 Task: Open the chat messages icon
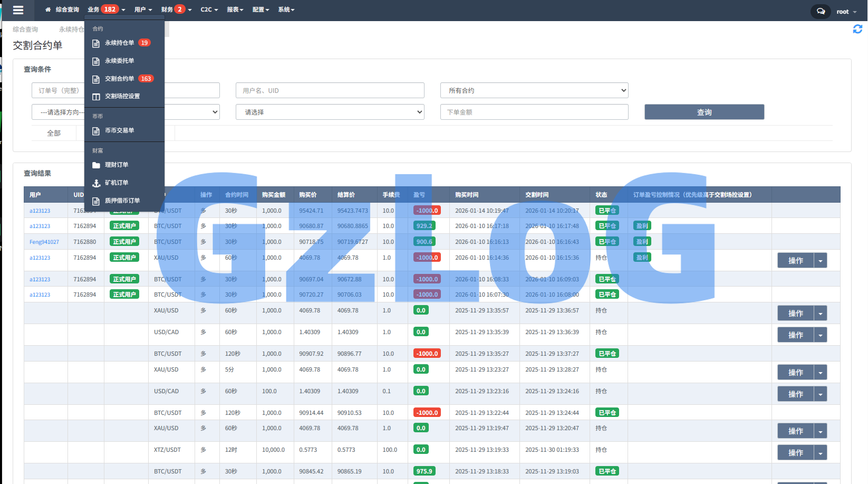[x=821, y=11]
